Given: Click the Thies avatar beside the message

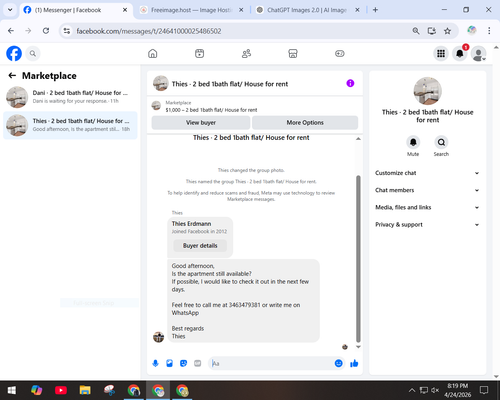Looking at the screenshot, I should 158,337.
